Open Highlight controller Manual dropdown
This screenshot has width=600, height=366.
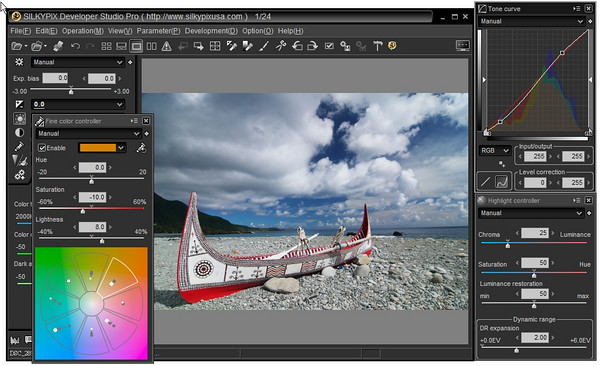531,213
